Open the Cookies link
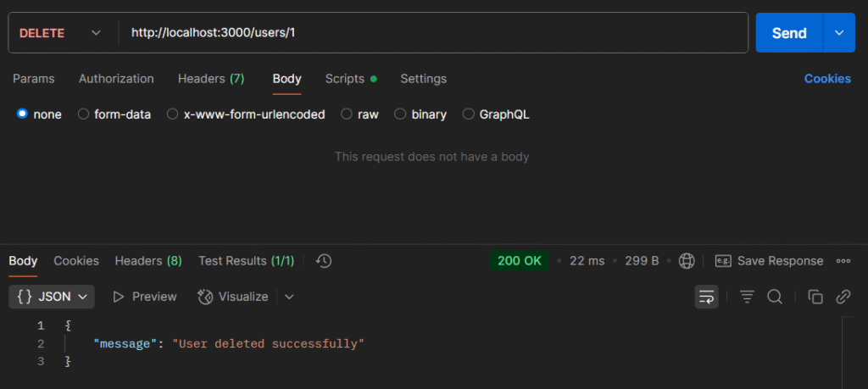The width and height of the screenshot is (868, 389). point(827,79)
